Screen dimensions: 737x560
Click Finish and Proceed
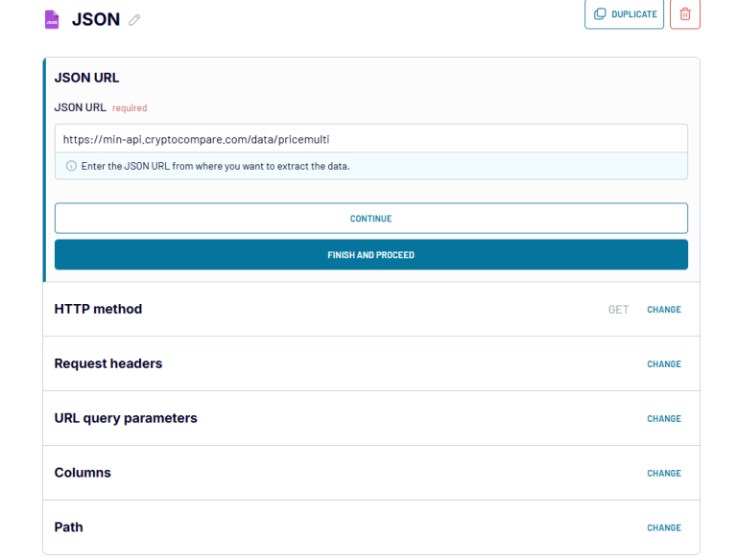[370, 255]
